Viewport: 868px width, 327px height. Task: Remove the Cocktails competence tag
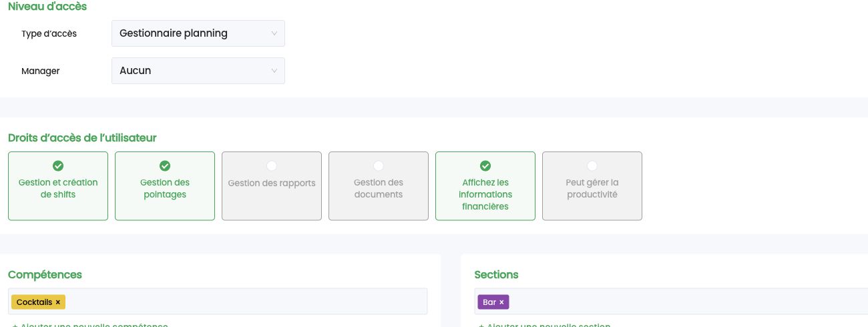coord(58,302)
